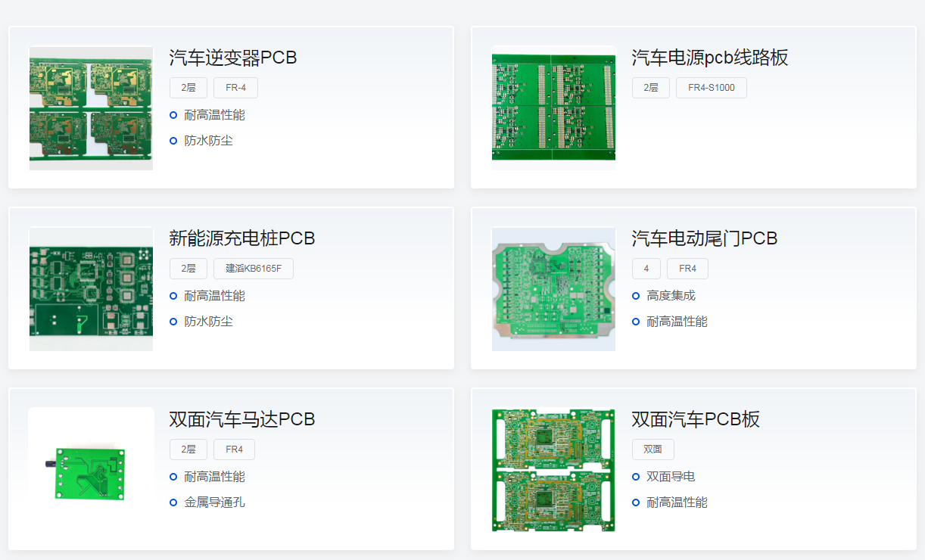The height and width of the screenshot is (560, 925).
Task: Click 双面导电 under 双面汽车PCB板
Action: tap(671, 477)
